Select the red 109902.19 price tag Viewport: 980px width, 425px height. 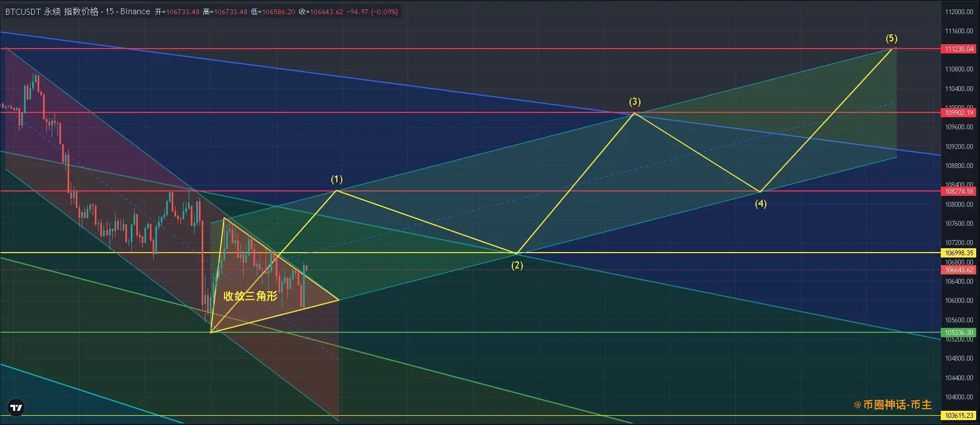pos(959,113)
